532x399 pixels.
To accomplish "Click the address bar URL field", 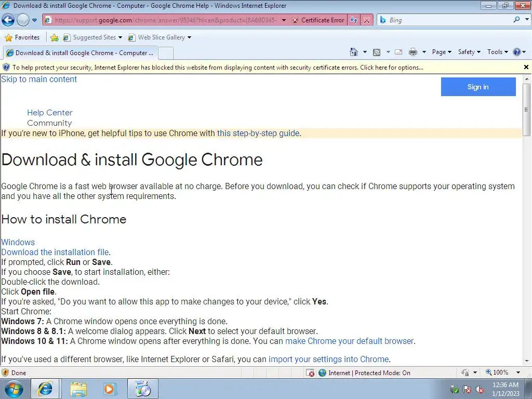I will pyautogui.click(x=166, y=20).
